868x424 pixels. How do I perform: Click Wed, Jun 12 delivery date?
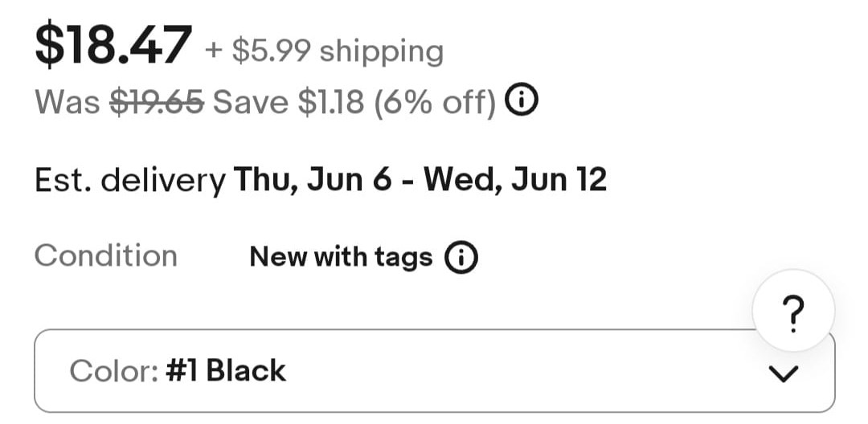click(x=515, y=180)
